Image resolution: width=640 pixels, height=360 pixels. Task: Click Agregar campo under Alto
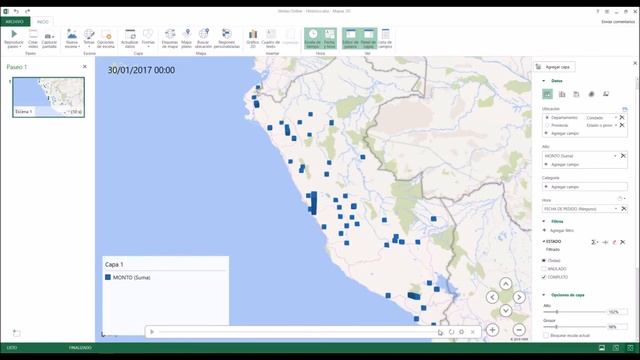click(565, 164)
